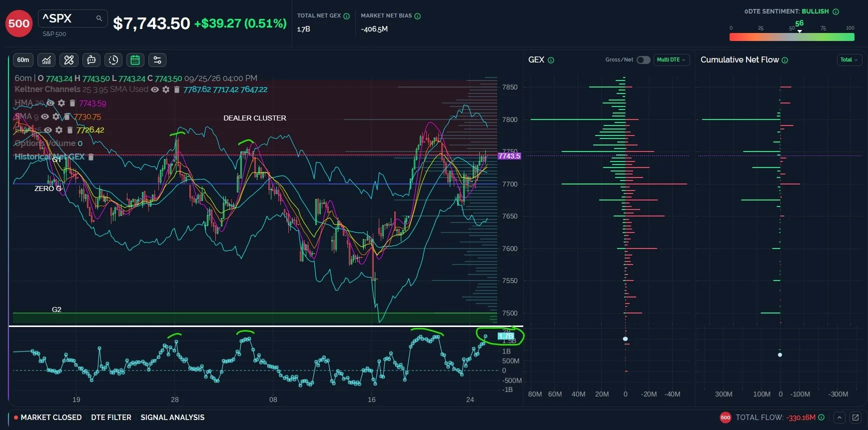Open Keltner Channels settings gear
868x430 pixels.
pos(166,89)
